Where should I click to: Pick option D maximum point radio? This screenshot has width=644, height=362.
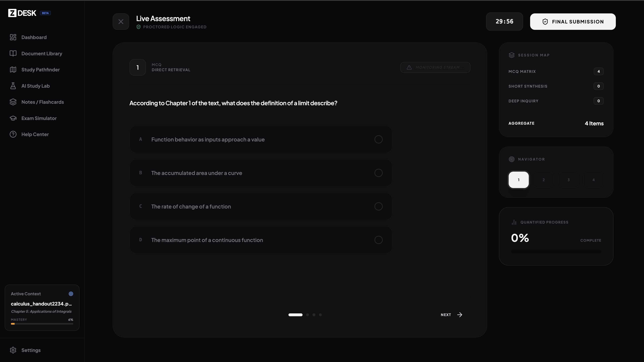378,240
